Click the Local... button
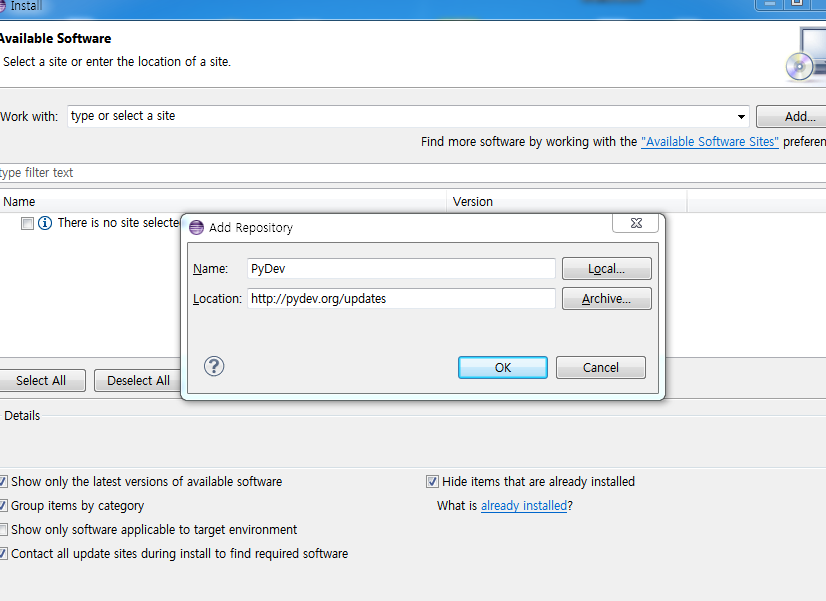This screenshot has height=601, width=826. [x=606, y=269]
